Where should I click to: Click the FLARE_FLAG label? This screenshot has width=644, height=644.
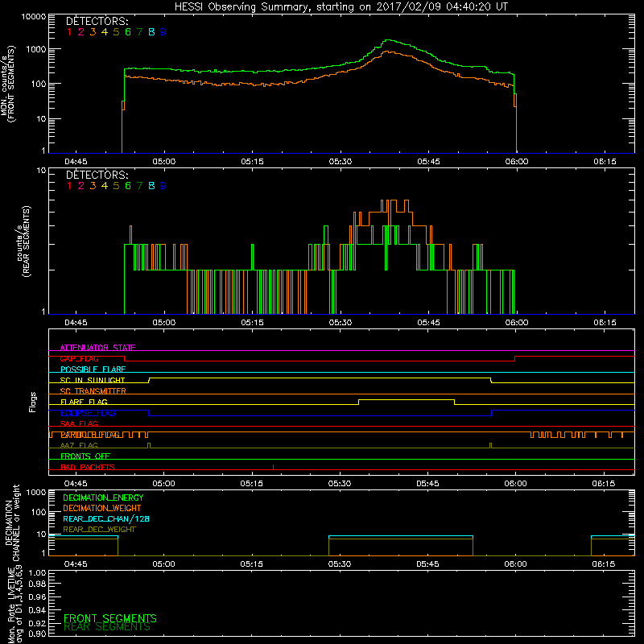84,402
